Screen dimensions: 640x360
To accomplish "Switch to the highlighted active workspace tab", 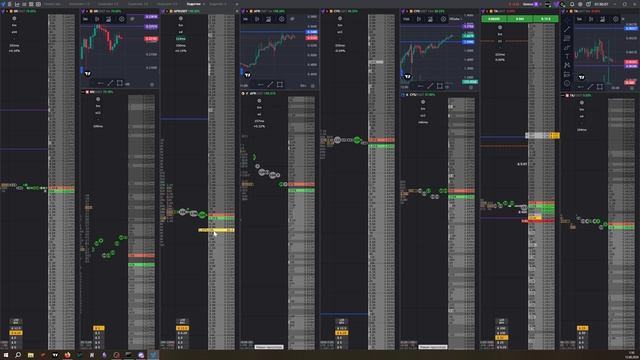I will pyautogui.click(x=194, y=4).
